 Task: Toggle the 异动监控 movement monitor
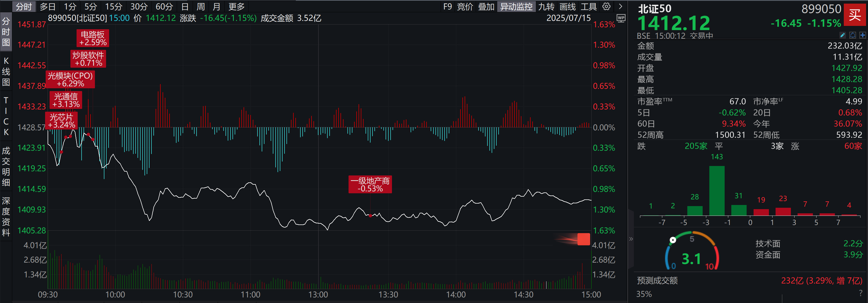tap(516, 6)
